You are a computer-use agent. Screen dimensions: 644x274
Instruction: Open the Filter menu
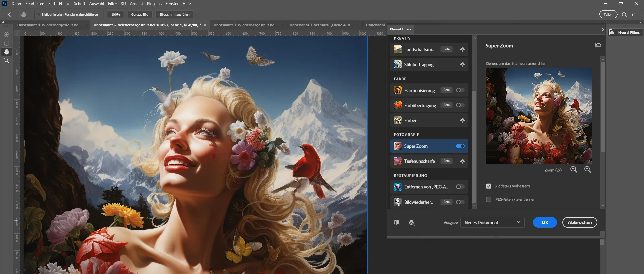click(x=112, y=4)
